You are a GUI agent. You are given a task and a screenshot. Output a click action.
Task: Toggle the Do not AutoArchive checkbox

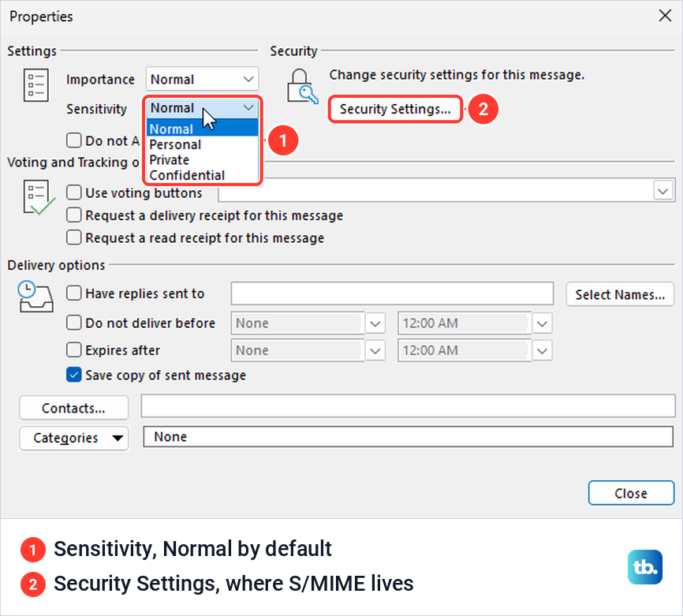[x=73, y=140]
